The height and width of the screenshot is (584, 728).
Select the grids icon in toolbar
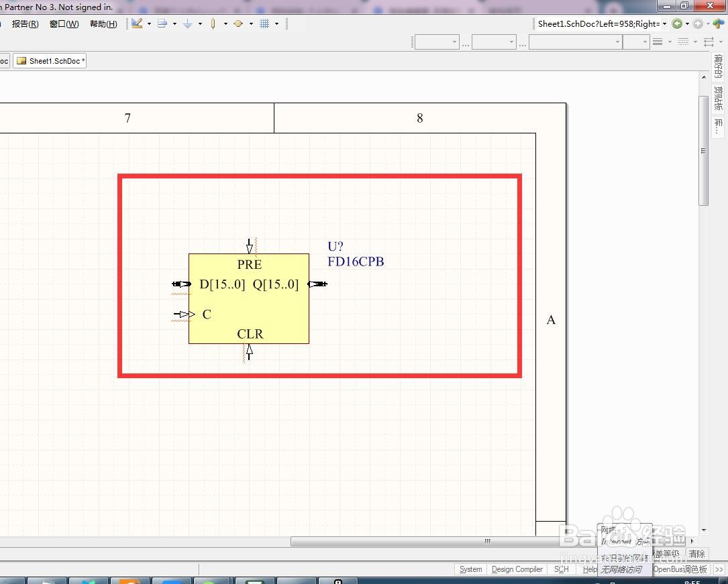coord(264,23)
